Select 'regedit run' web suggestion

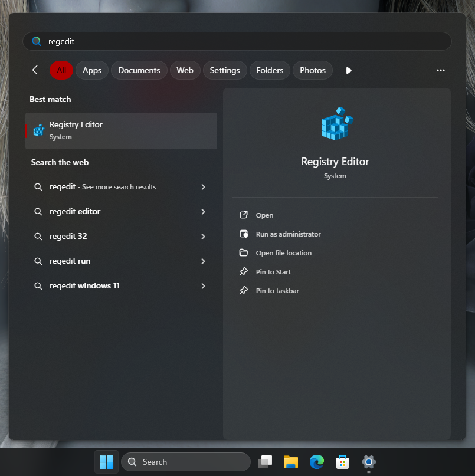coord(121,261)
